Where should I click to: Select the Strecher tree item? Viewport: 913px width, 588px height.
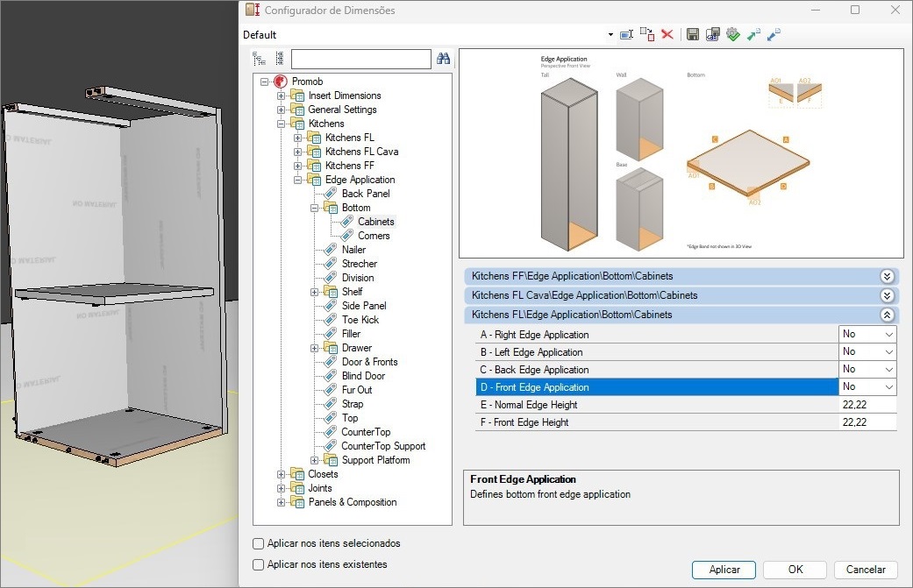point(360,264)
